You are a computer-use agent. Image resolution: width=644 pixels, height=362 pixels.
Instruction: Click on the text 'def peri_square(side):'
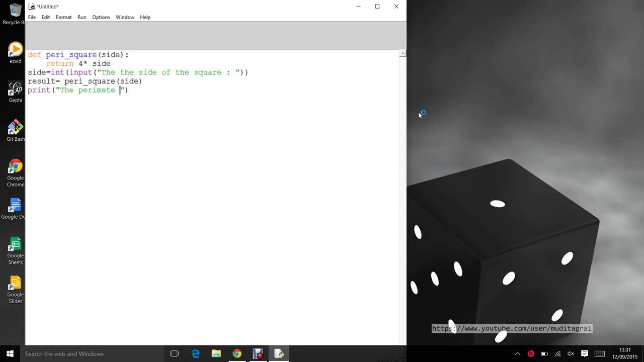click(78, 54)
